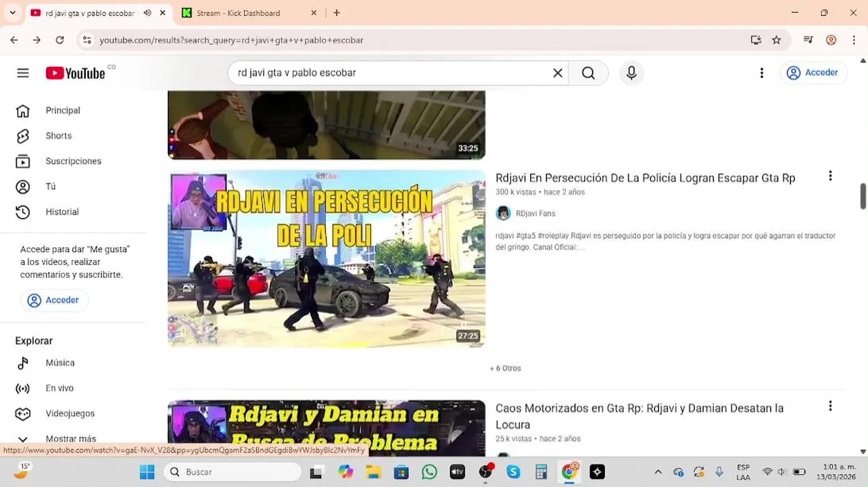Open File Explorer from the taskbar

pyautogui.click(x=373, y=472)
